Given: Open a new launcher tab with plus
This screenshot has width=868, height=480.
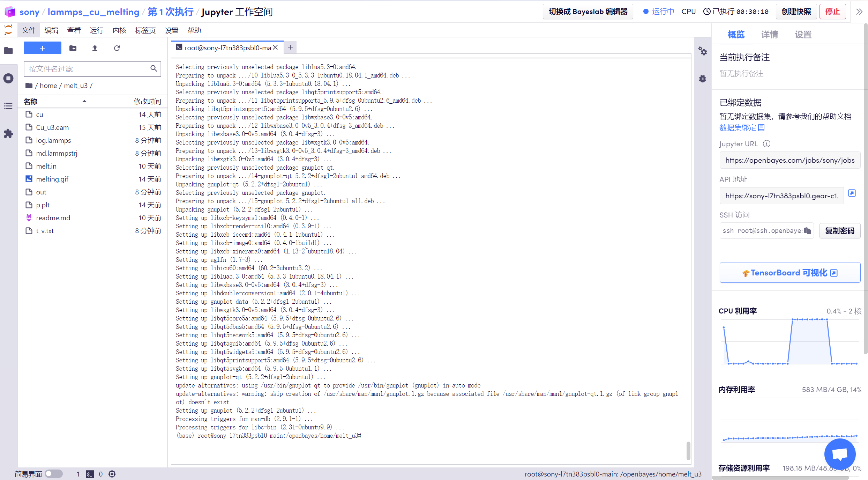Looking at the screenshot, I should click(290, 47).
